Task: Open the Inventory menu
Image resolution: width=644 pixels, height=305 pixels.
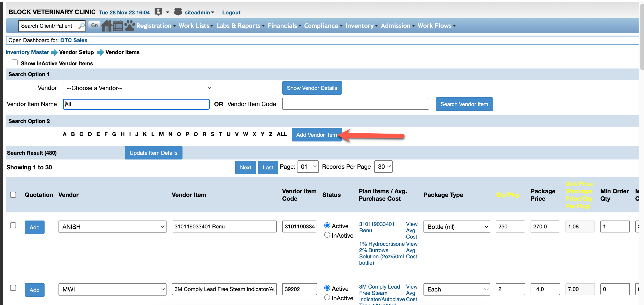Action: point(362,26)
